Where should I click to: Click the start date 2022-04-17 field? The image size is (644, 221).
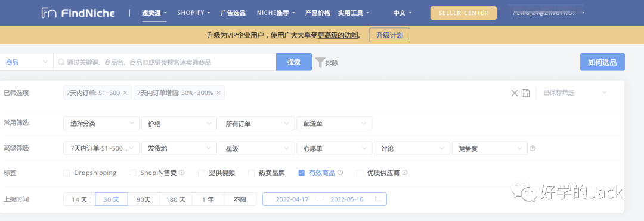(x=292, y=199)
